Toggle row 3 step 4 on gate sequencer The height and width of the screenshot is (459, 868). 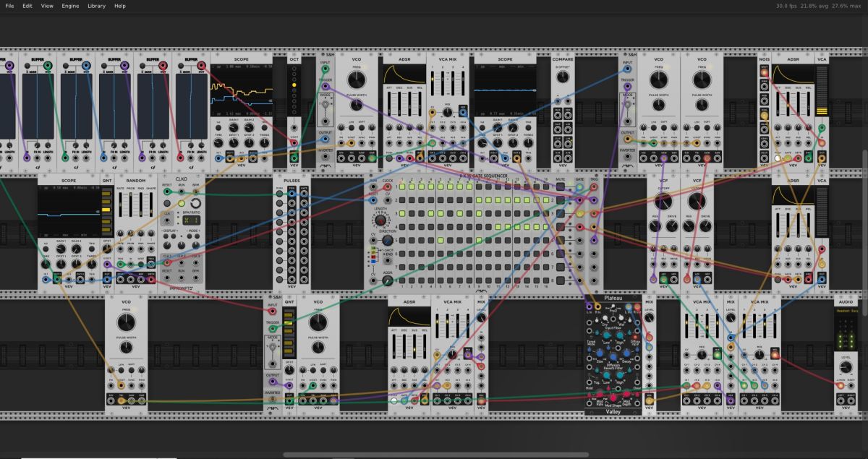point(431,213)
